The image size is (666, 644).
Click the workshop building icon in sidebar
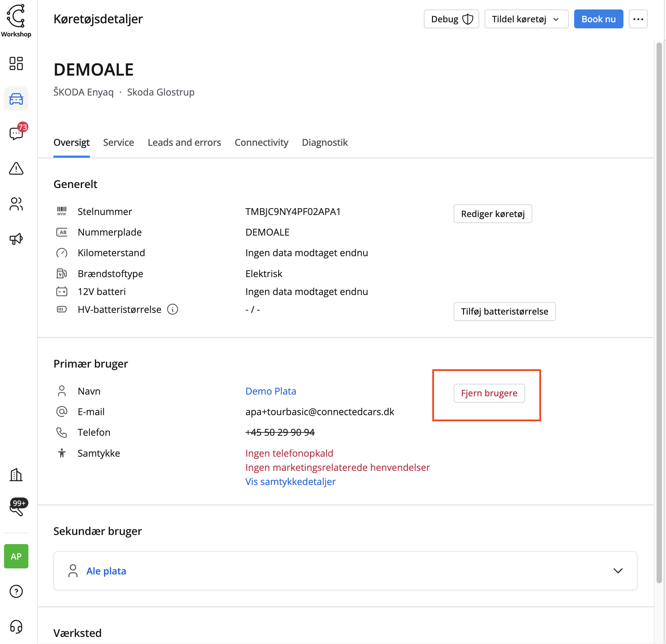coord(16,475)
